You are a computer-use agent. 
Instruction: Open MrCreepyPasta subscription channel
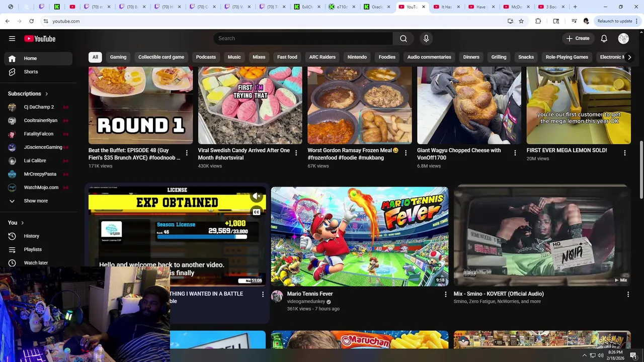click(x=38, y=174)
